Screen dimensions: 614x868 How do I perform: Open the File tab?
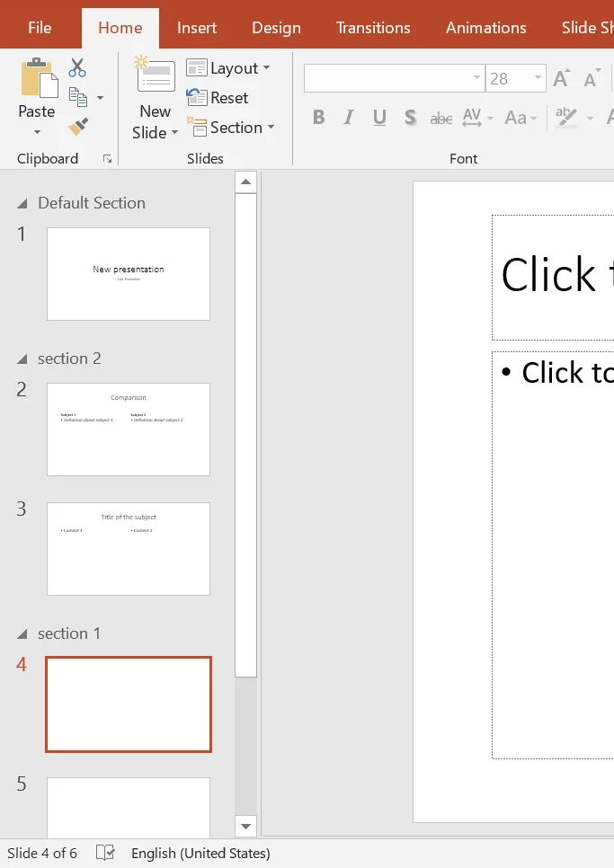40,28
